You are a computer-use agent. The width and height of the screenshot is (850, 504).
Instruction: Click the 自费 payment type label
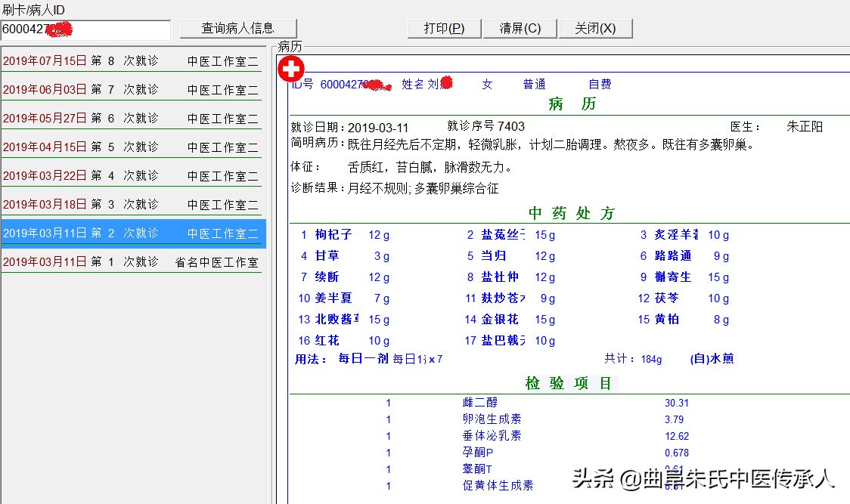click(598, 84)
